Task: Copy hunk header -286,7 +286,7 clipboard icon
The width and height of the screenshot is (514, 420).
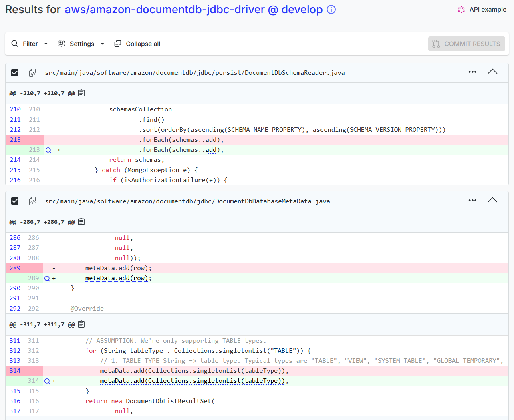Action: click(x=81, y=222)
